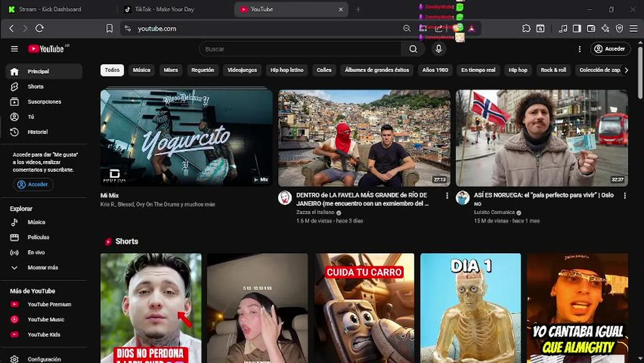
Task: Open Historial in sidebar
Action: pyautogui.click(x=44, y=132)
